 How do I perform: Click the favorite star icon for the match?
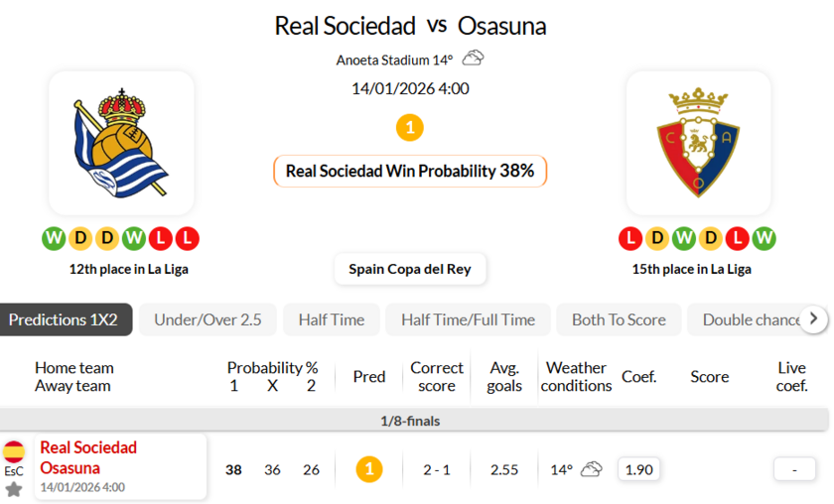[14, 489]
